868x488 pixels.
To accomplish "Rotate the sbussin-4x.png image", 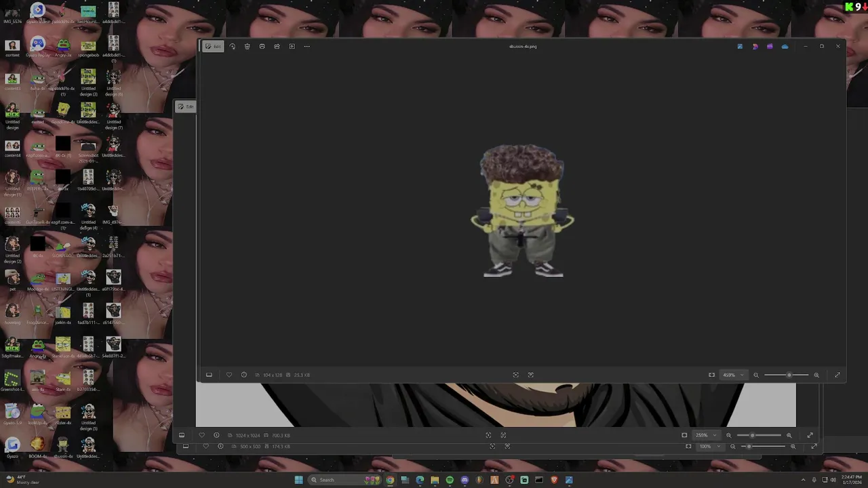I will pyautogui.click(x=233, y=46).
